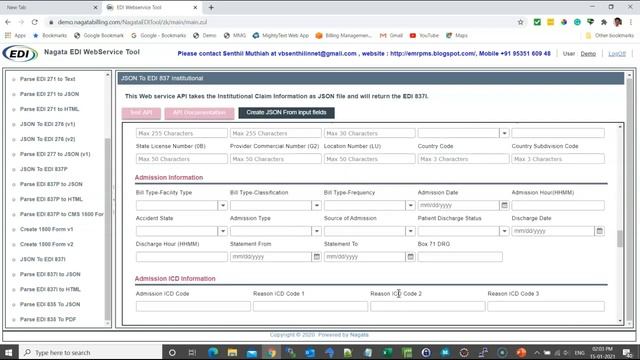Image resolution: width=640 pixels, height=360 pixels.
Task: Open Parse EDI 835 To PDF item
Action: tap(48, 319)
